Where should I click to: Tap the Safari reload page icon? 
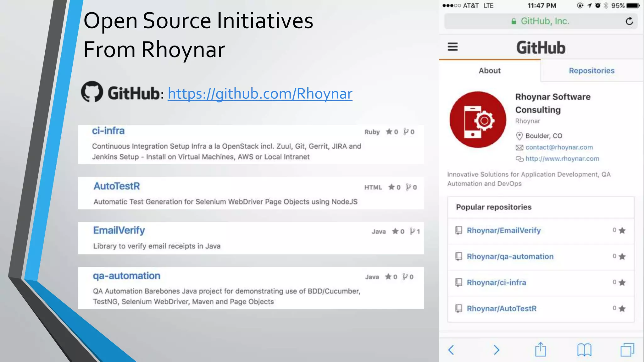click(629, 21)
